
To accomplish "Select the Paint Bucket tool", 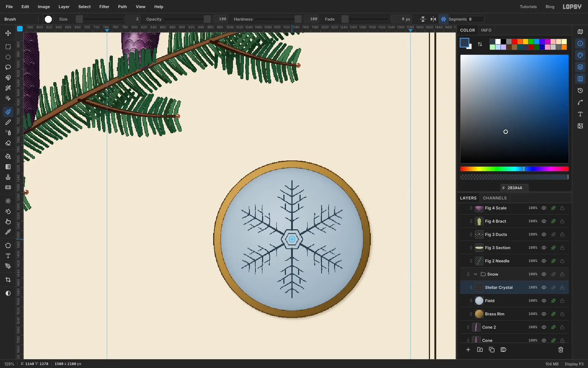I will click(8, 156).
